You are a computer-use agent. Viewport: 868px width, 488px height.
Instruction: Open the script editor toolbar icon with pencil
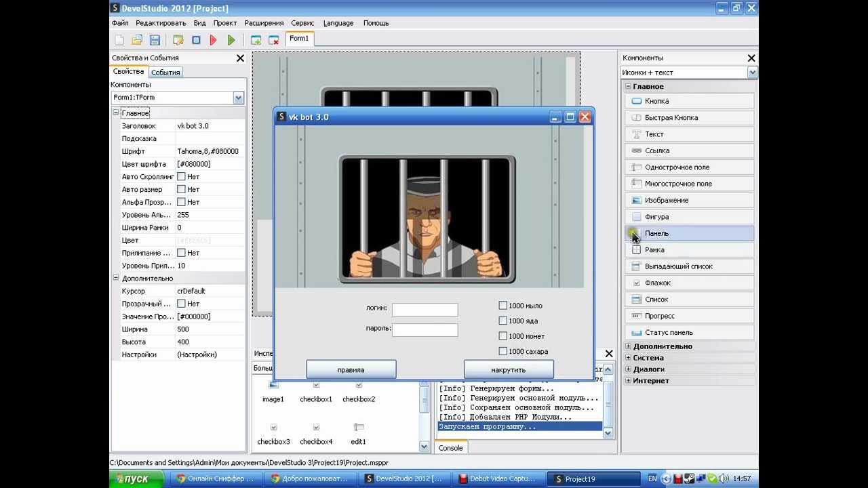coord(178,40)
